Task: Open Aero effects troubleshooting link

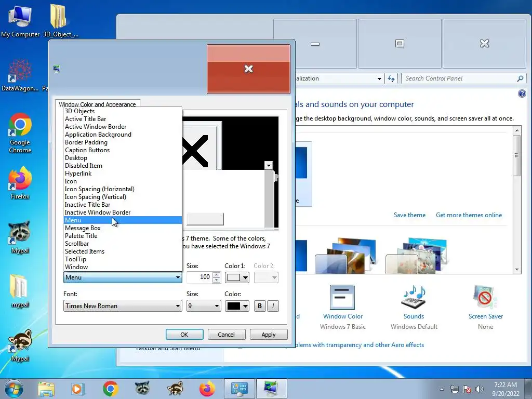Action: tap(360, 345)
